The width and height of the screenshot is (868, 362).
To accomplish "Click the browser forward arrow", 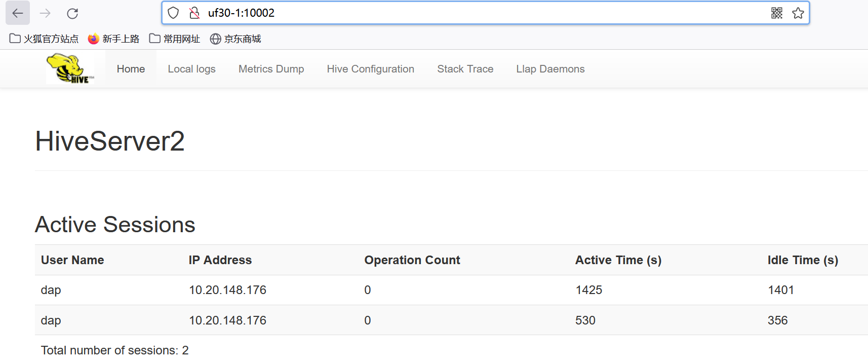I will pyautogui.click(x=45, y=13).
